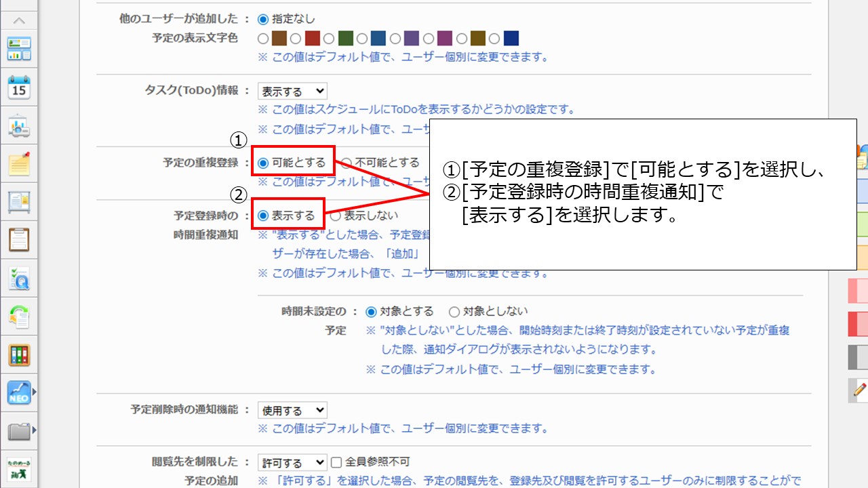868x488 pixels.
Task: Click the スケジュールにToDoを表示するかどうか note
Action: [417, 109]
